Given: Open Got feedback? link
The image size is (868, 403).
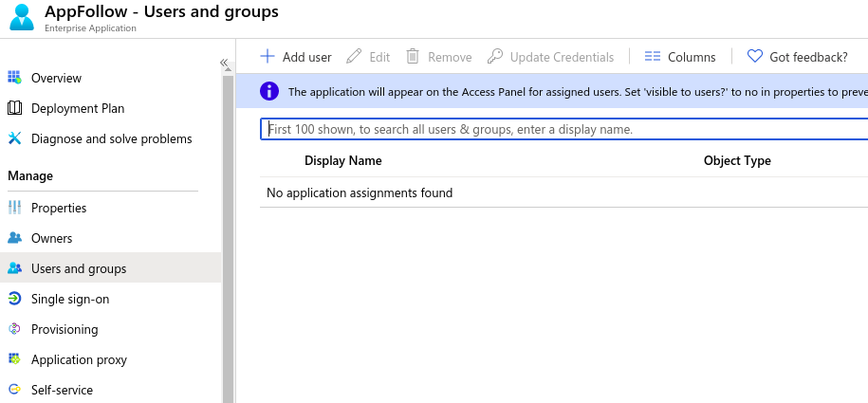Looking at the screenshot, I should point(808,58).
